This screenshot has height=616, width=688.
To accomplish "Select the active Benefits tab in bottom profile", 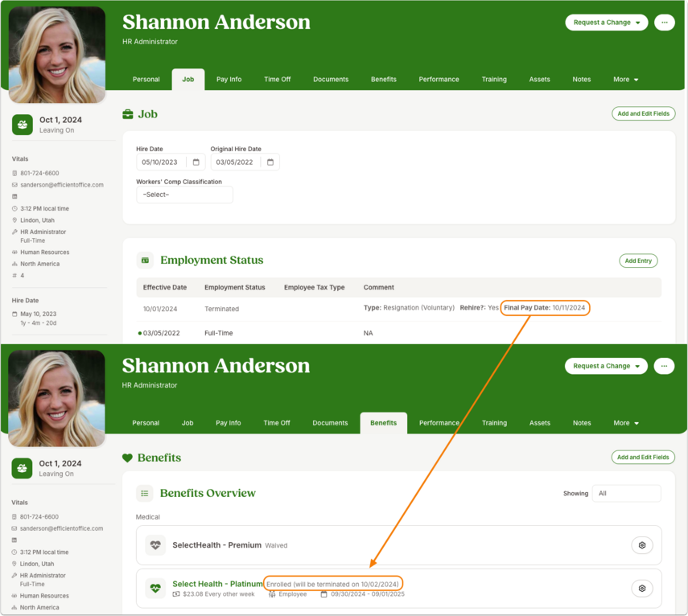I will 384,423.
